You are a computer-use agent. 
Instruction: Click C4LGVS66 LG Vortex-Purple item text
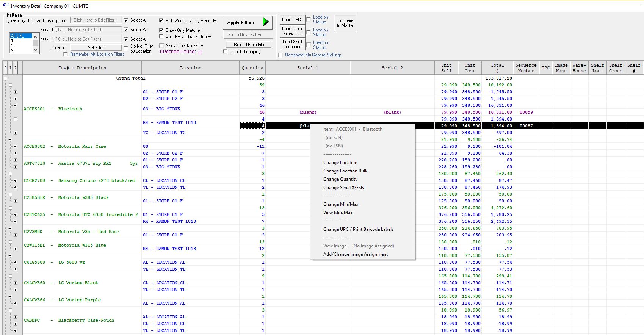point(63,300)
